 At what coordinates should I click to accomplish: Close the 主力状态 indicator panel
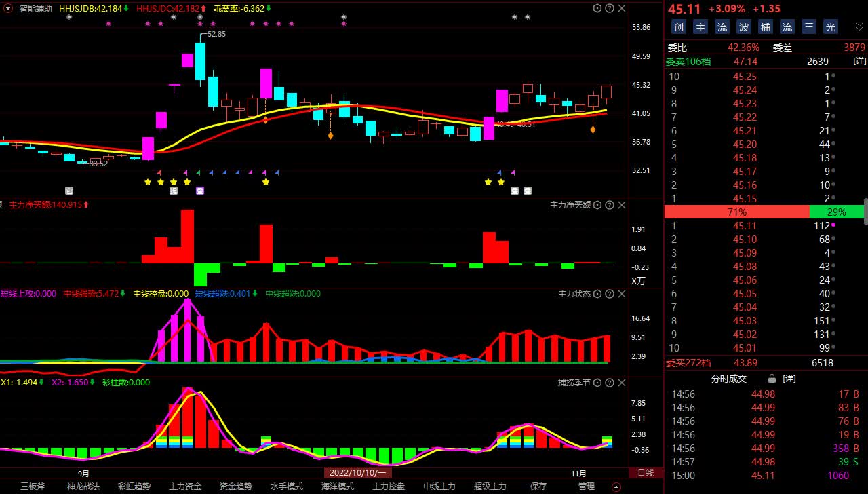click(622, 294)
